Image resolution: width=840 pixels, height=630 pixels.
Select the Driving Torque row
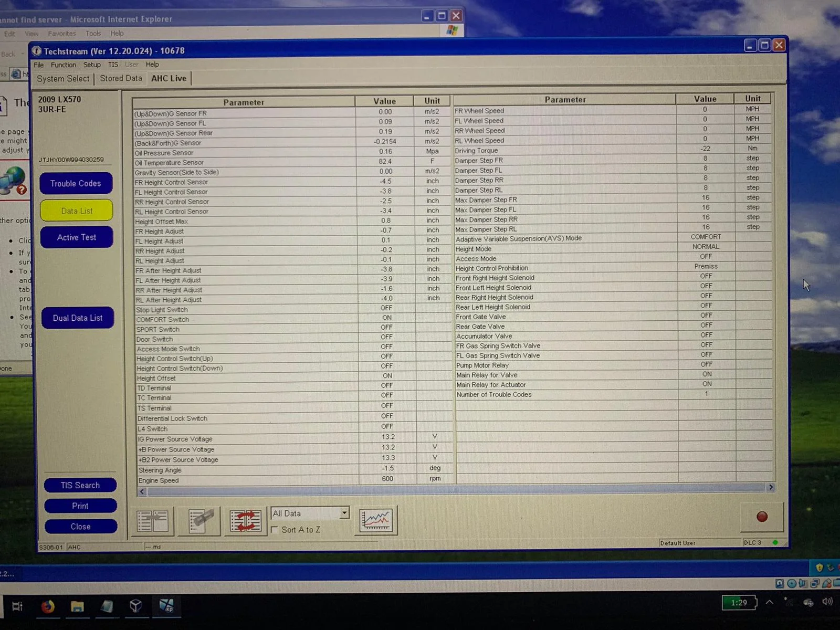[x=613, y=150]
